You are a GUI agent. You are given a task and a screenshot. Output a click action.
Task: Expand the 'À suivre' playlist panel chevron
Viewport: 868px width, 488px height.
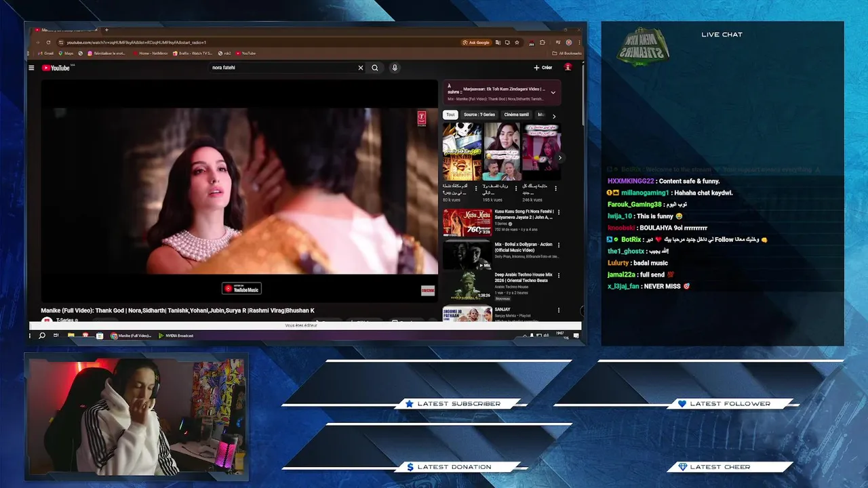(x=553, y=92)
